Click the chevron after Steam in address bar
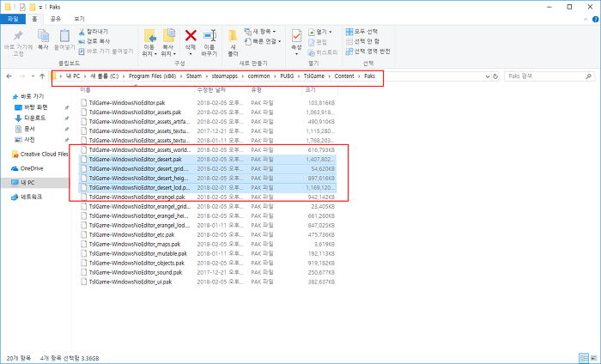 (x=207, y=76)
